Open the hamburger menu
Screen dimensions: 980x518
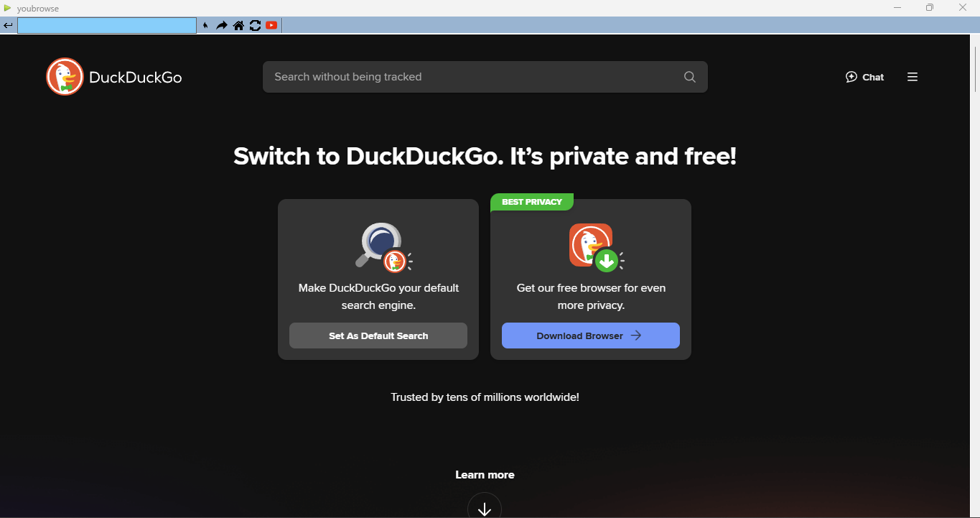click(x=913, y=77)
